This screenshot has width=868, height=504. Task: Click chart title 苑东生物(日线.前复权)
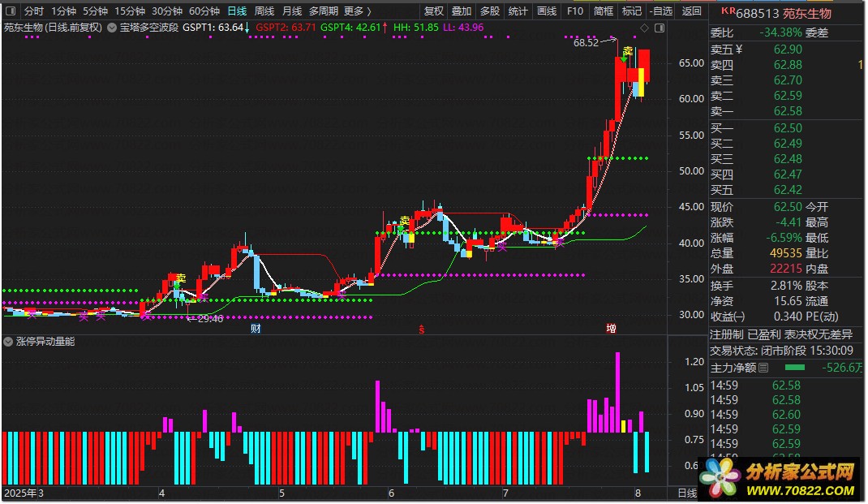54,28
